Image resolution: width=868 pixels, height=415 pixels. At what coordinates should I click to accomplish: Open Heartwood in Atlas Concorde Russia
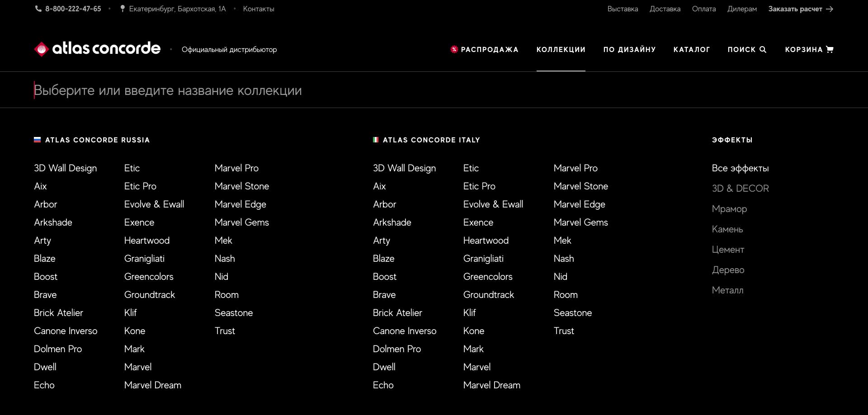(x=147, y=241)
